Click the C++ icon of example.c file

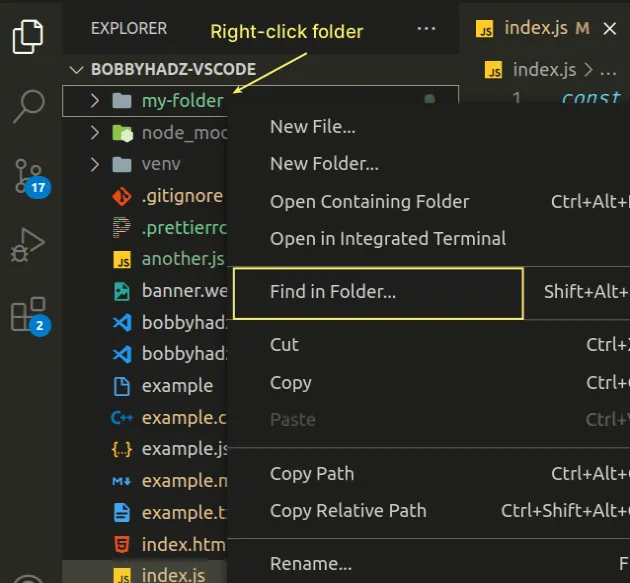coord(122,418)
